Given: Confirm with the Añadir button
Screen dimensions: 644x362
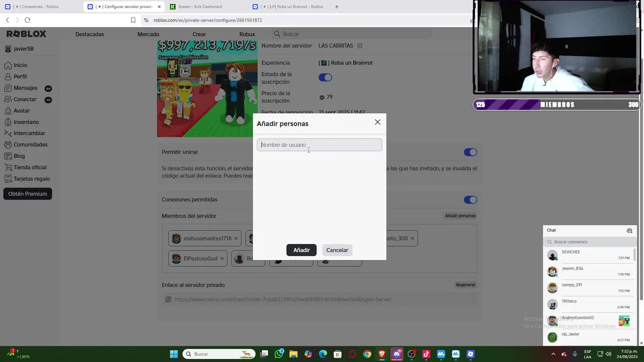Looking at the screenshot, I should (x=301, y=250).
